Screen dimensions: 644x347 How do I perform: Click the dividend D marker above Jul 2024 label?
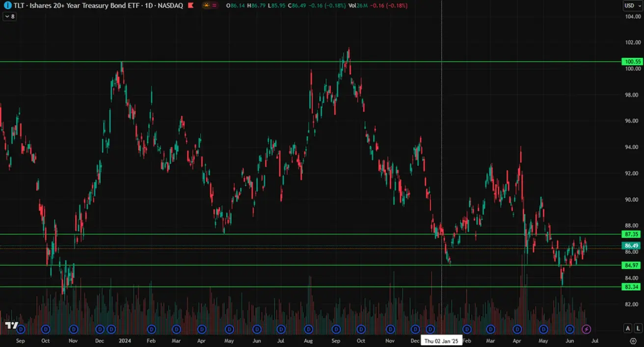click(281, 329)
